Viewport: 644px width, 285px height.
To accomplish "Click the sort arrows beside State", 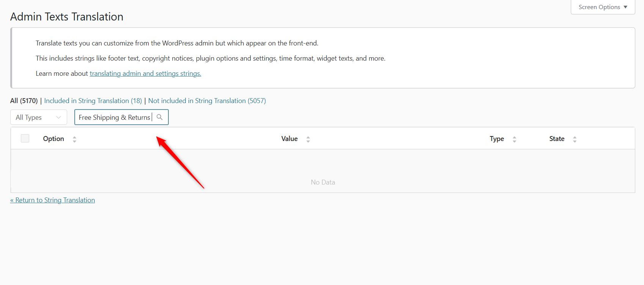I will click(x=575, y=139).
